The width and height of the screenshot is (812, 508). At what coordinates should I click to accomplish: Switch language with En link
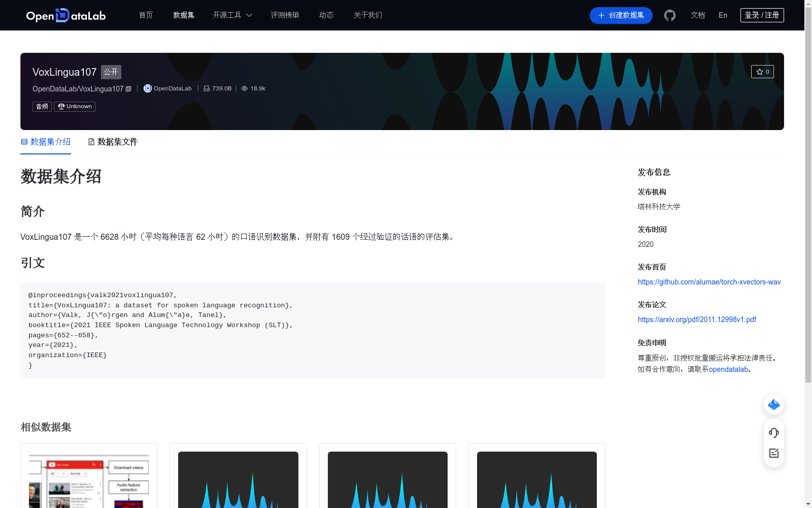pos(723,15)
